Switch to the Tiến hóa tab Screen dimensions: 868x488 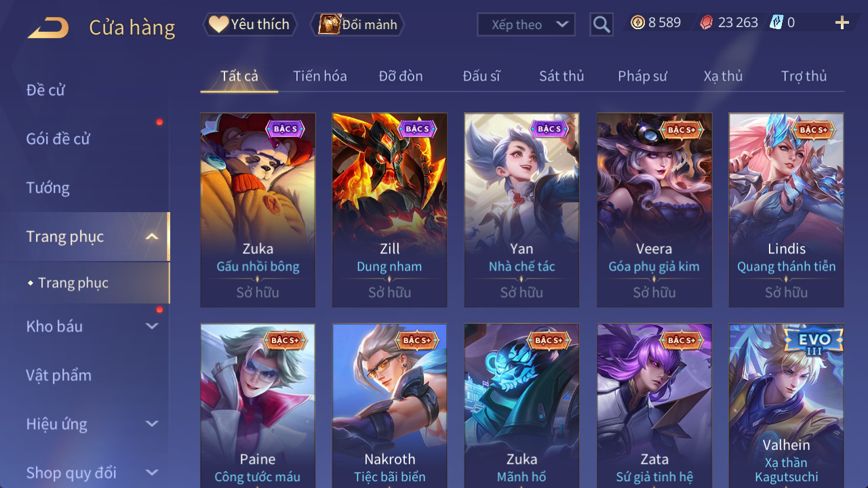coord(320,76)
